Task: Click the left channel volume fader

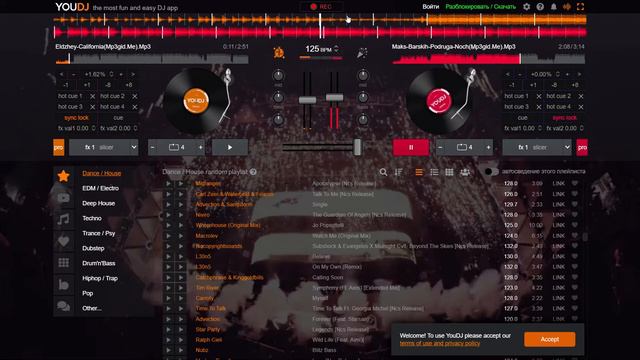Action: 307,100
